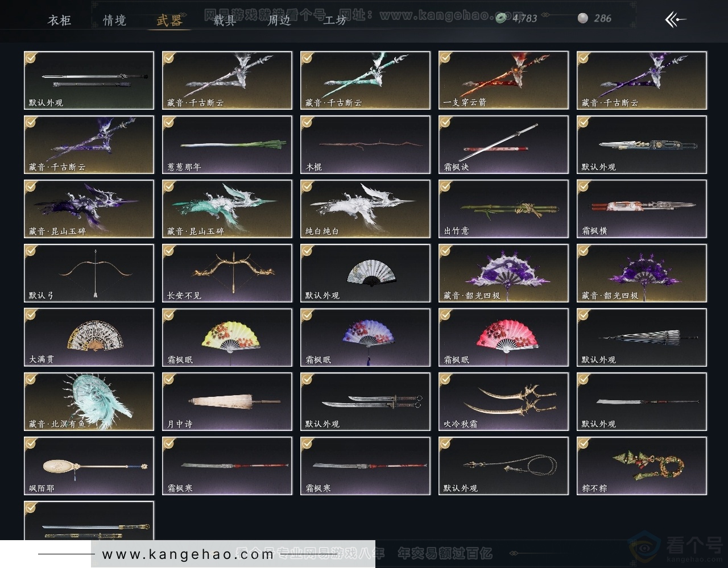The width and height of the screenshot is (728, 568).
Task: Select the 飒陌耶 spoon weapon skin
Action: point(89,466)
